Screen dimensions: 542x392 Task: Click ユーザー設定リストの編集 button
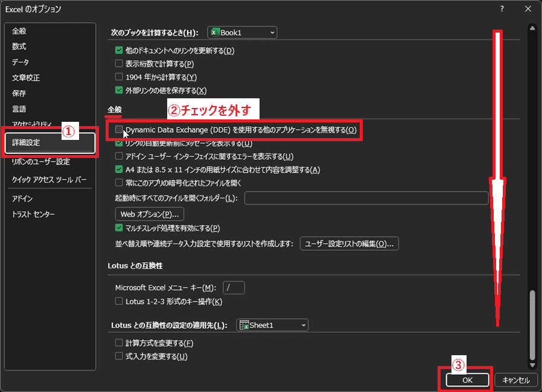click(349, 244)
